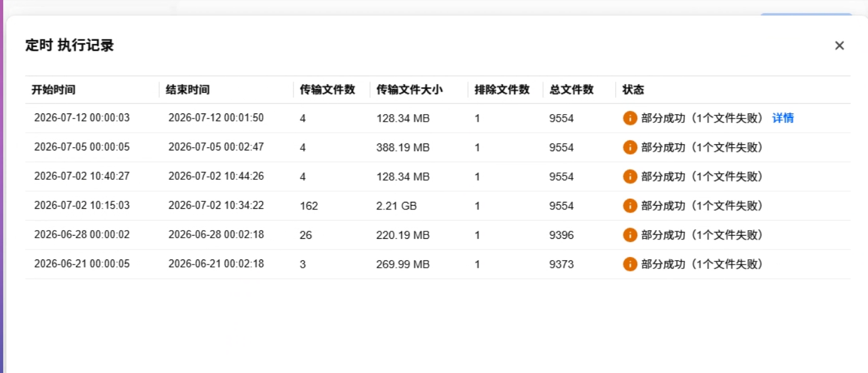Click status icon in 2026-07-02 10:15:03 row
868x373 pixels.
630,206
